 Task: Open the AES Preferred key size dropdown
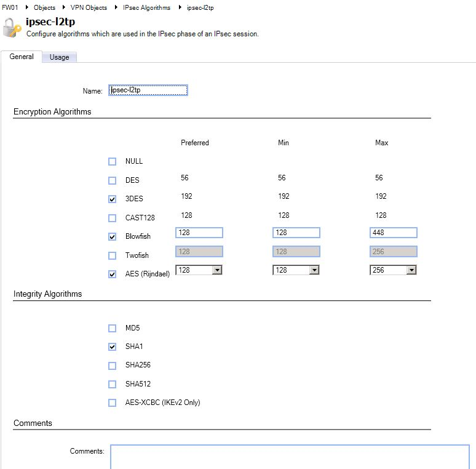[216, 270]
